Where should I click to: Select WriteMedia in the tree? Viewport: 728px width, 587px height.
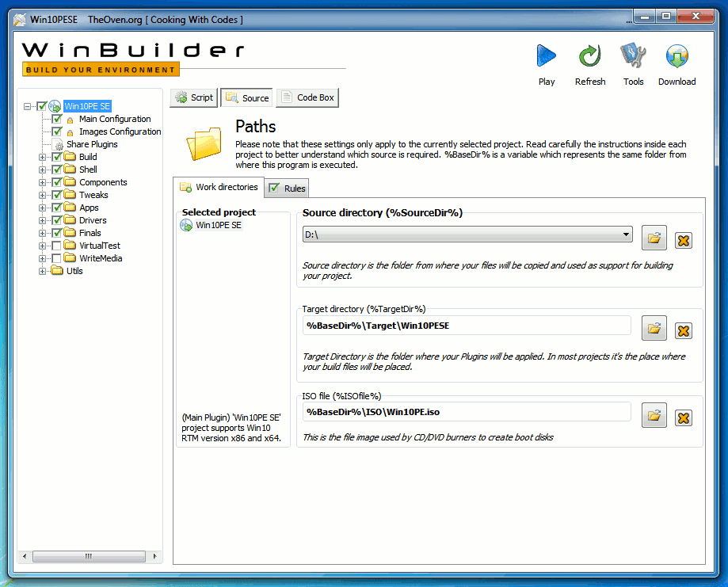coord(101,258)
